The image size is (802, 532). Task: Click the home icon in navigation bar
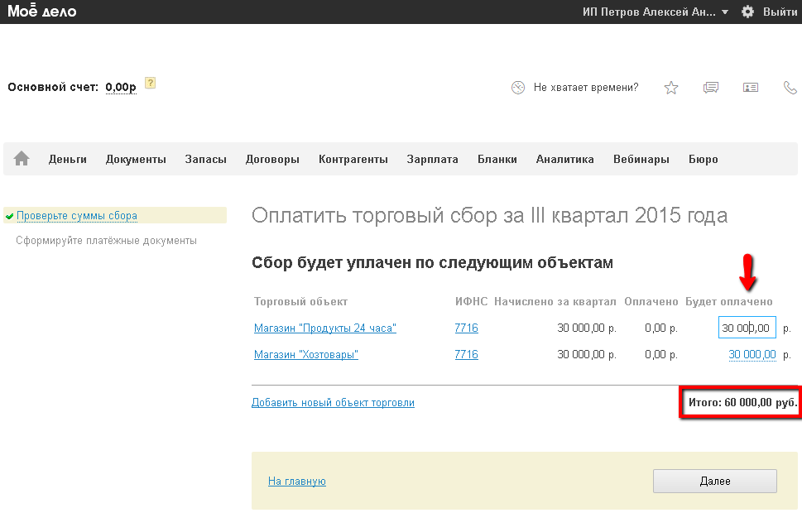click(22, 159)
